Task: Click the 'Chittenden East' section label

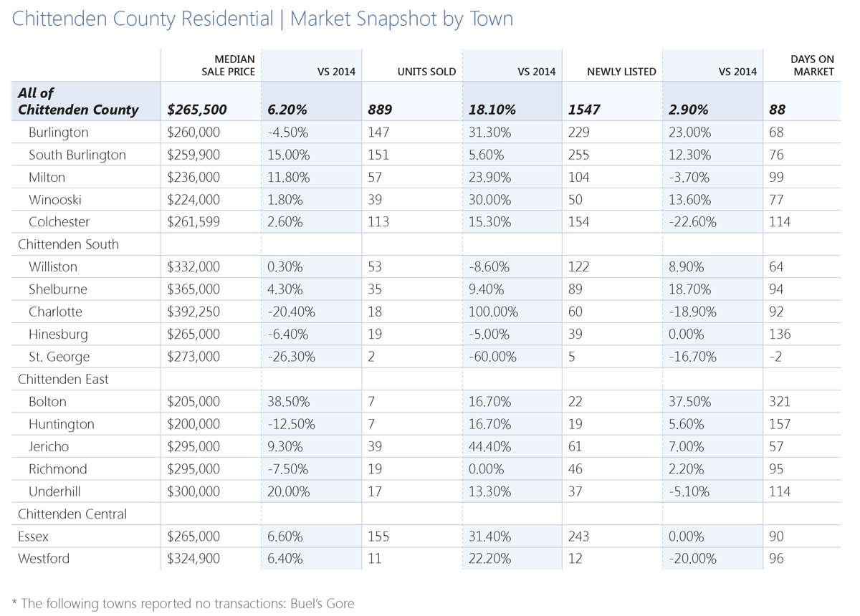Action: (x=64, y=379)
